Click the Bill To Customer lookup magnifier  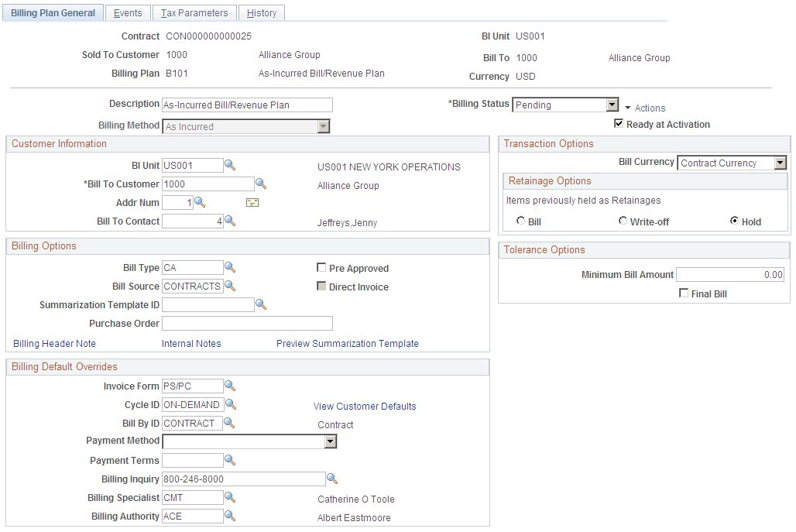[260, 184]
